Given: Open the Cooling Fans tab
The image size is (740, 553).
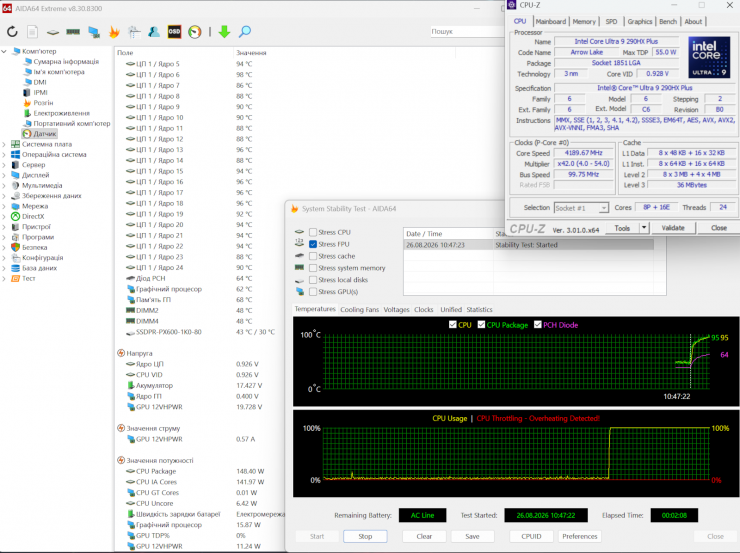Looking at the screenshot, I should [360, 310].
